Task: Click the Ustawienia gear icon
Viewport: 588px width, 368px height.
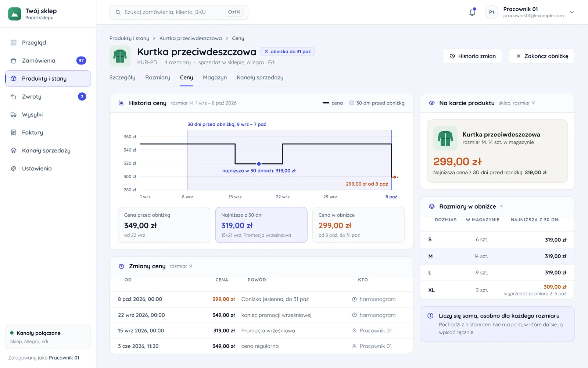Action: click(14, 169)
